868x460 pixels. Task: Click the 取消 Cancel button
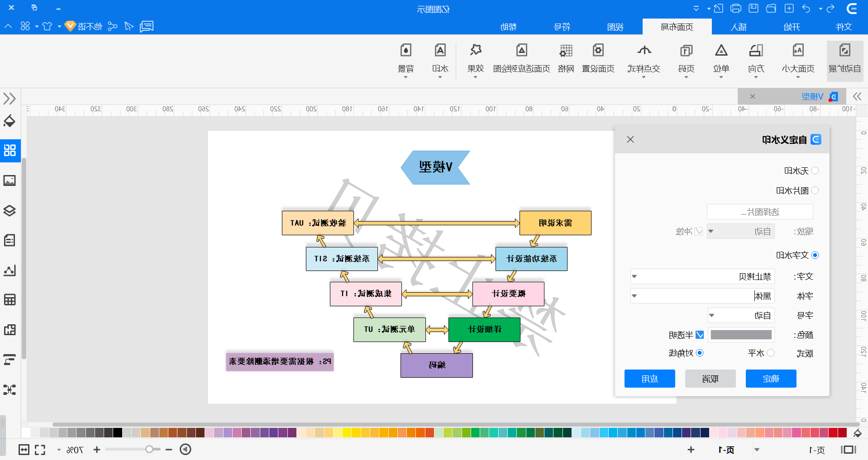(x=710, y=379)
